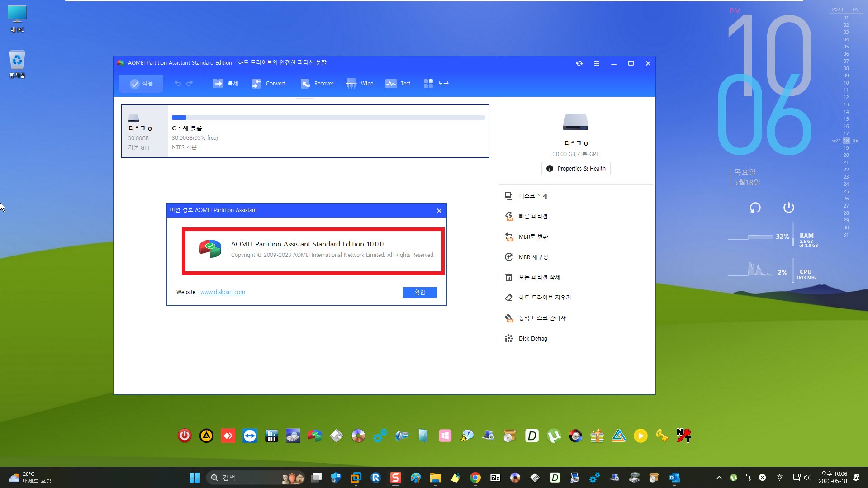Image resolution: width=868 pixels, height=488 pixels.
Task: Click 디스크 복제 in the side panel
Action: point(526,196)
